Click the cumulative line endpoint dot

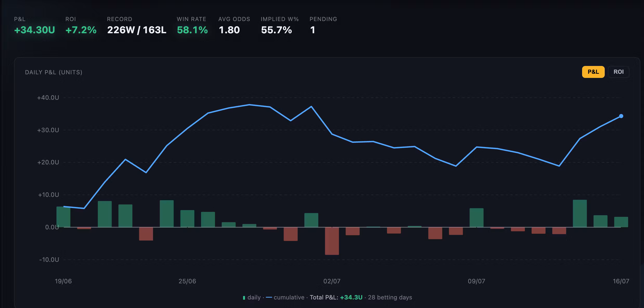pyautogui.click(x=621, y=116)
